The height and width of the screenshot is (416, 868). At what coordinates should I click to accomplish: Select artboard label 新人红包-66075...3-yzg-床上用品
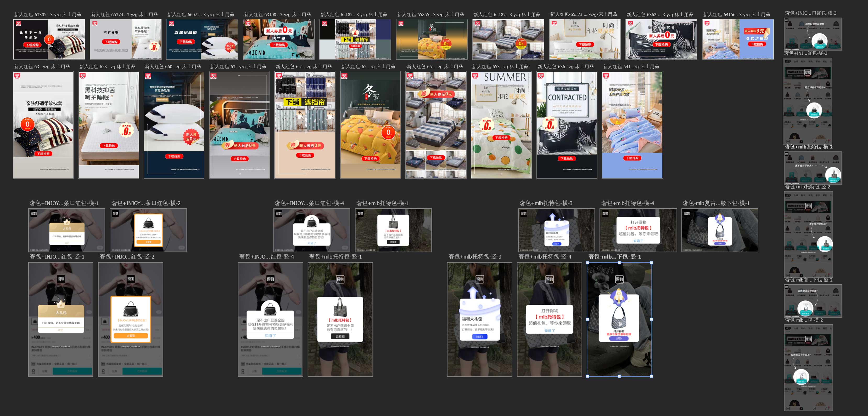pyautogui.click(x=201, y=14)
